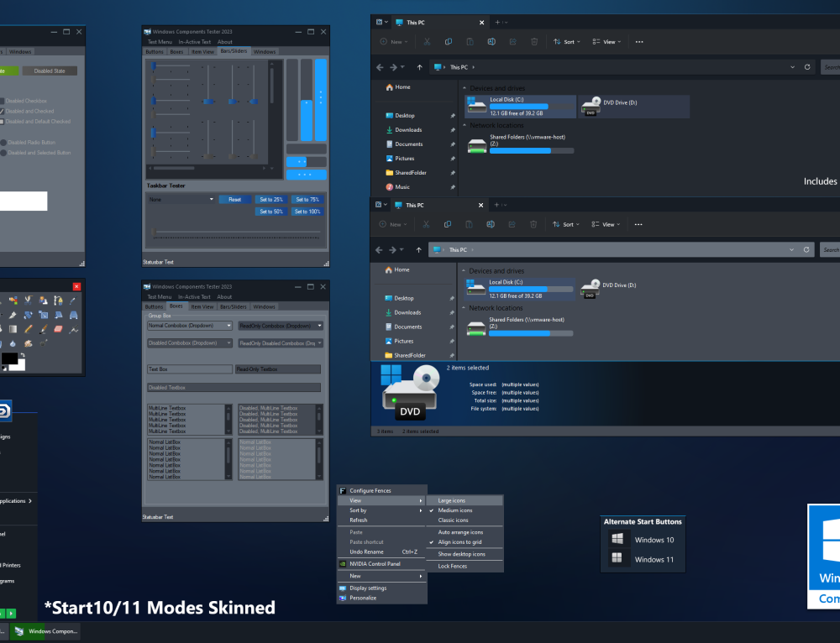The width and height of the screenshot is (840, 643).
Task: Click the Set to 25% button
Action: pyautogui.click(x=271, y=199)
